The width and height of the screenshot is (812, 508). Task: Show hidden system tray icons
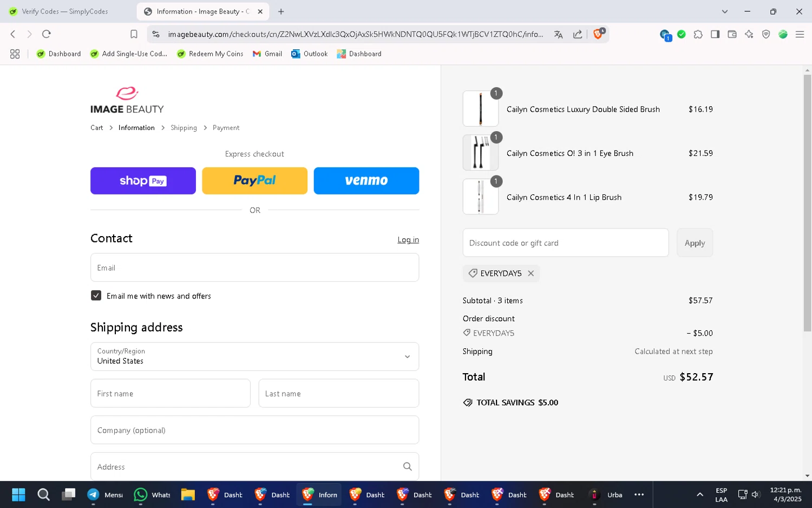700,494
